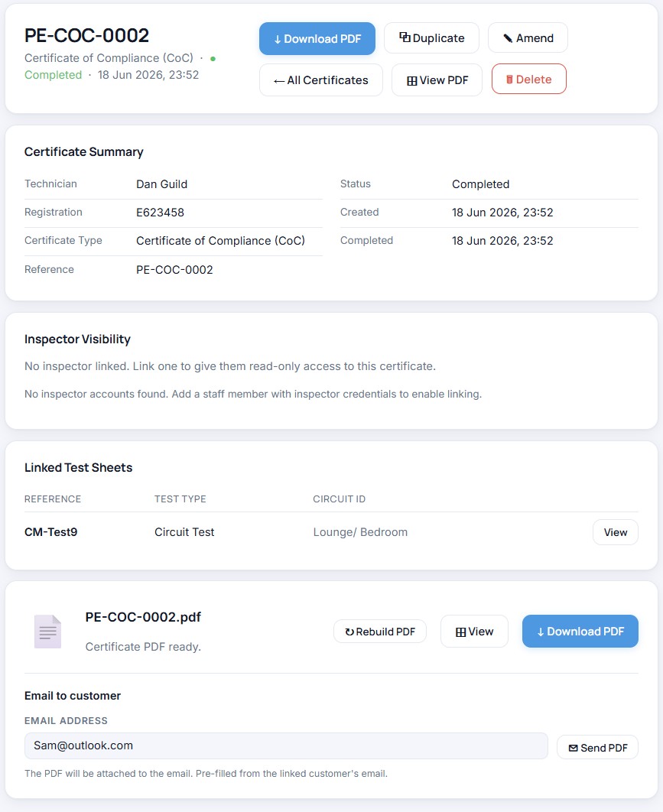Click the Amend button

coord(528,37)
